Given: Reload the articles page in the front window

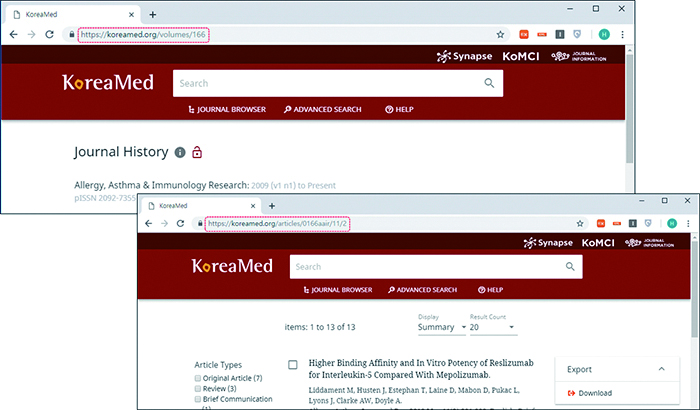Looking at the screenshot, I should coord(180,223).
